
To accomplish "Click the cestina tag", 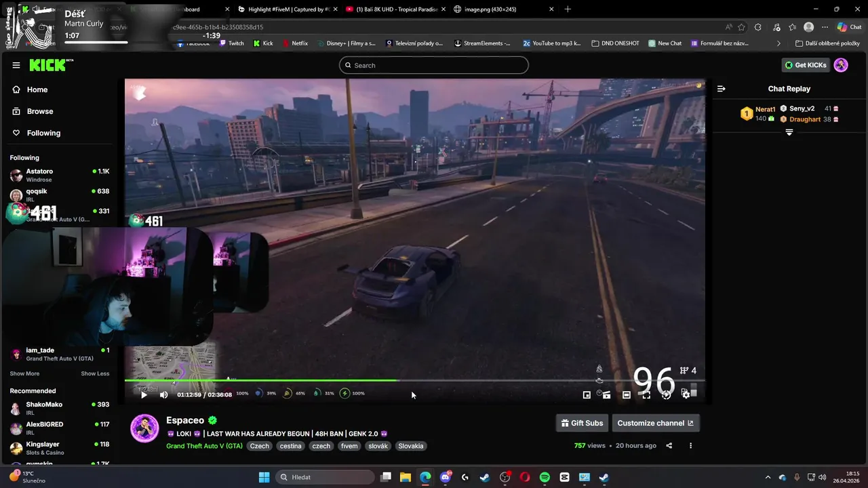I will pos(290,446).
